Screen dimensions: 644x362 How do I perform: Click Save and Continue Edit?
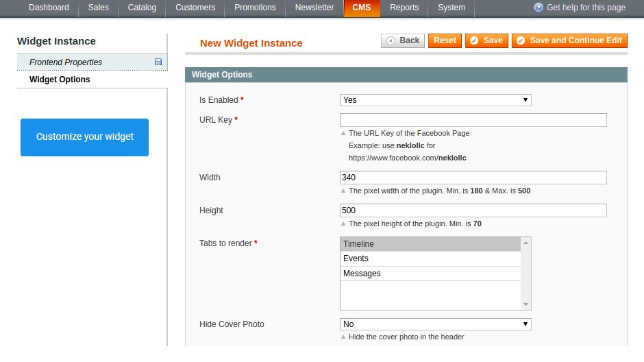pos(569,40)
